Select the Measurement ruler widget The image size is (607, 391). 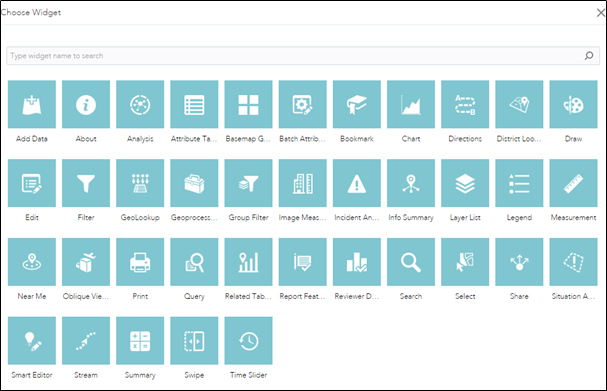click(573, 183)
